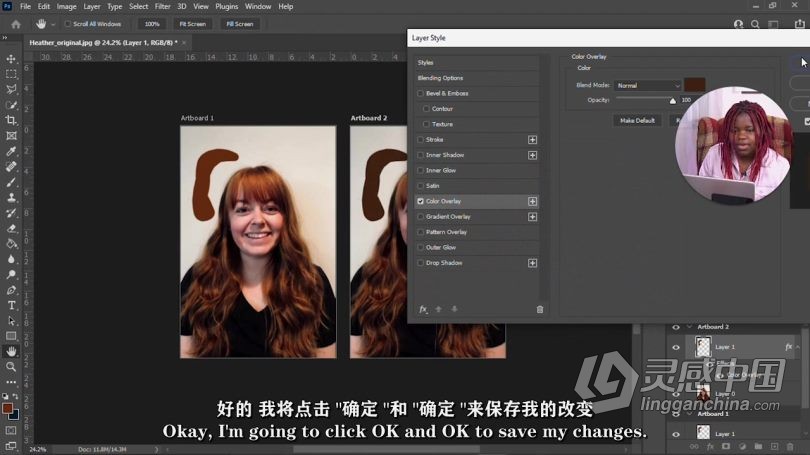810x455 pixels.
Task: Select the Dodge tool
Action: (x=11, y=275)
